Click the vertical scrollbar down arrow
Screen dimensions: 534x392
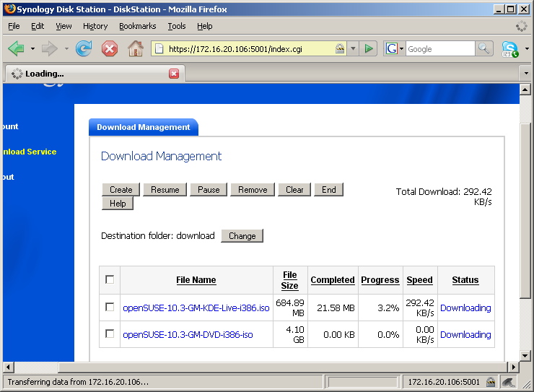click(x=525, y=356)
